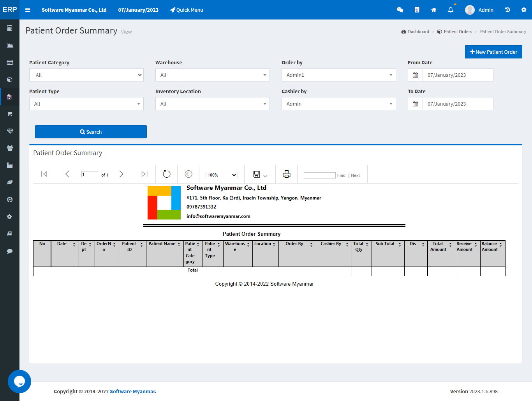Open Patient Type dropdown

86,104
